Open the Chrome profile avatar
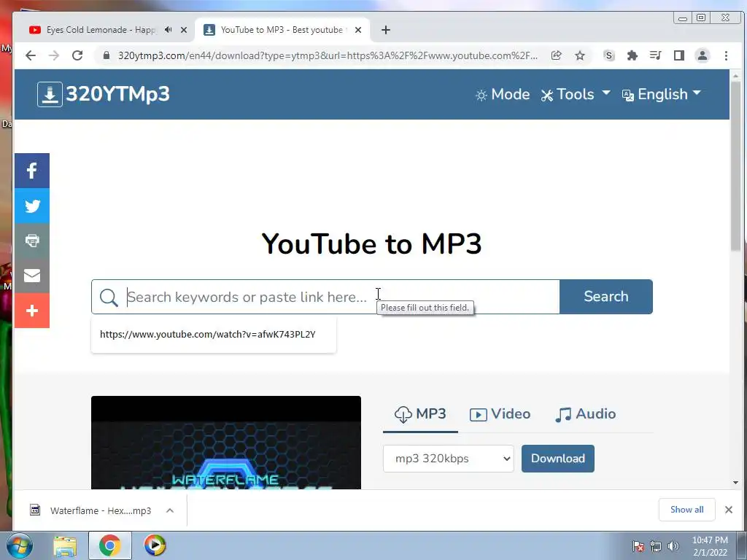This screenshot has height=560, width=747. pyautogui.click(x=703, y=55)
